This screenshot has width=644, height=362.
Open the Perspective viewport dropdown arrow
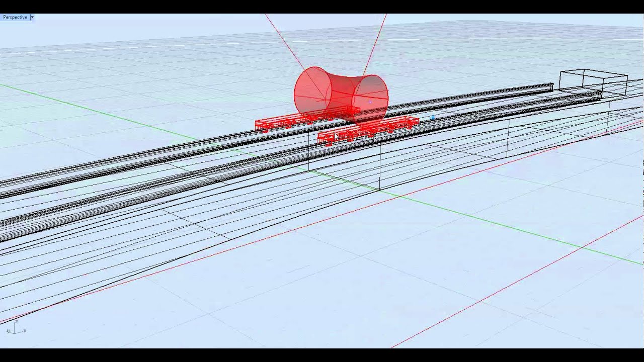pos(32,17)
